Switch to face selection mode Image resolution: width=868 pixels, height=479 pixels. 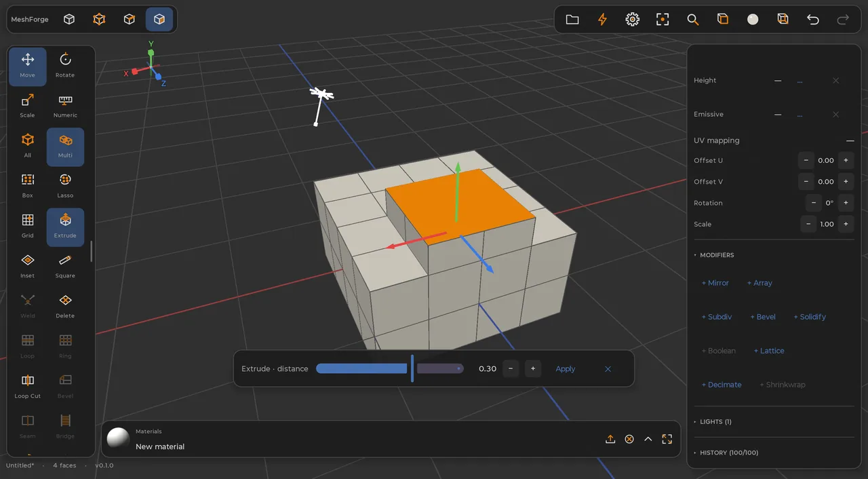(x=159, y=20)
